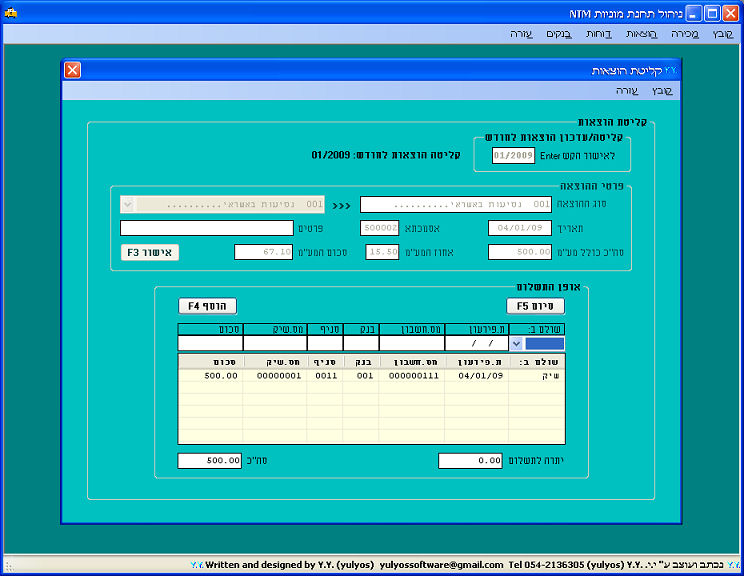
Task: Click the אישור F3 confirm button
Action: click(150, 252)
